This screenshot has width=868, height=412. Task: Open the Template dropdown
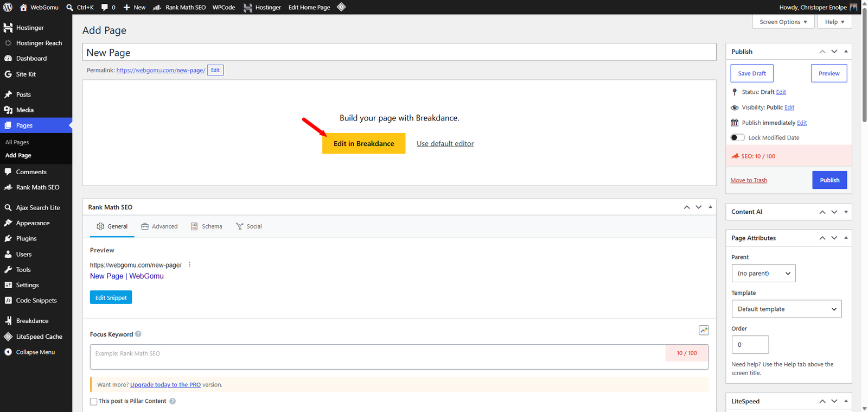pyautogui.click(x=787, y=309)
